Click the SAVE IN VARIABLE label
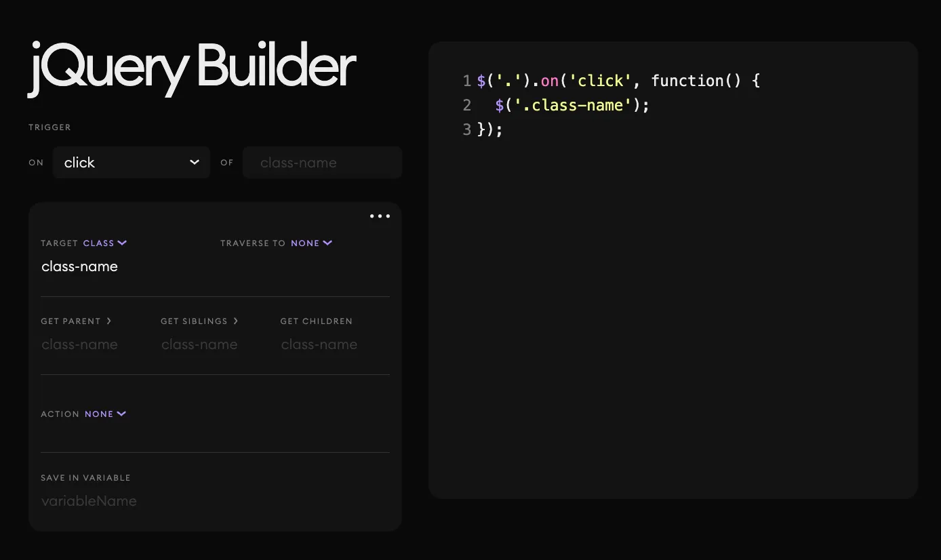Viewport: 941px width, 560px height. tap(85, 478)
